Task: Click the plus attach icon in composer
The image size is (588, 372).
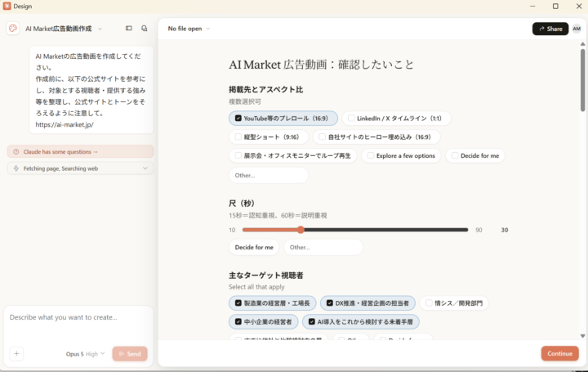Action: pyautogui.click(x=16, y=353)
